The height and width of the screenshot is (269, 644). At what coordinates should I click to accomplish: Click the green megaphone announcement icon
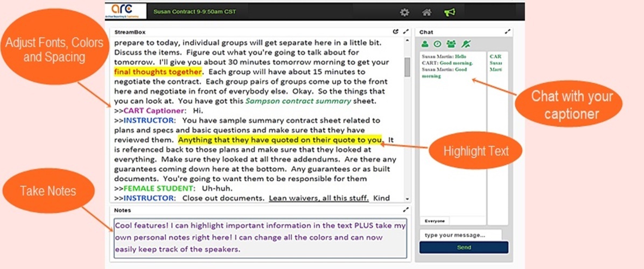pyautogui.click(x=449, y=12)
